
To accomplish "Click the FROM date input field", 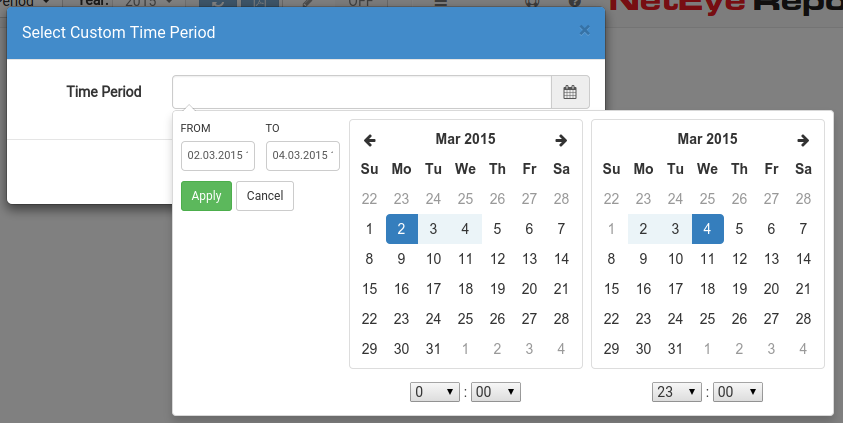I will pyautogui.click(x=218, y=156).
